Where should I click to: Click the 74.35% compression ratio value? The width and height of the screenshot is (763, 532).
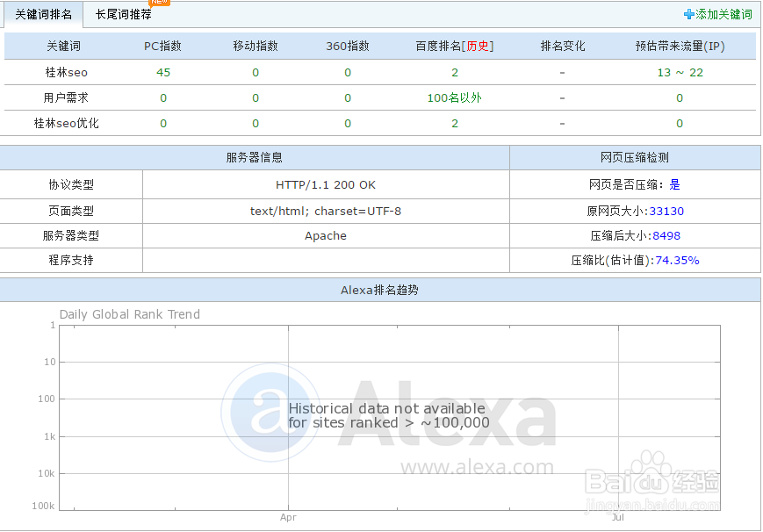[x=677, y=261]
